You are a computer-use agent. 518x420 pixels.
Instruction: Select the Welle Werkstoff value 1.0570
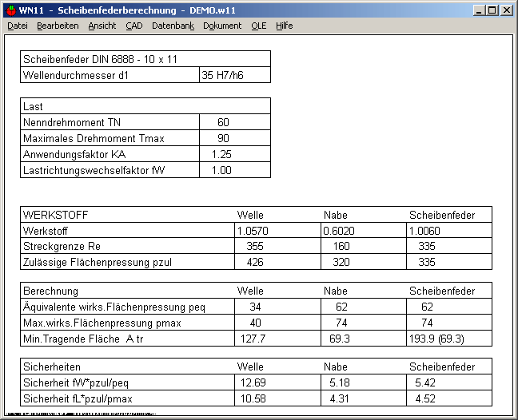point(253,230)
